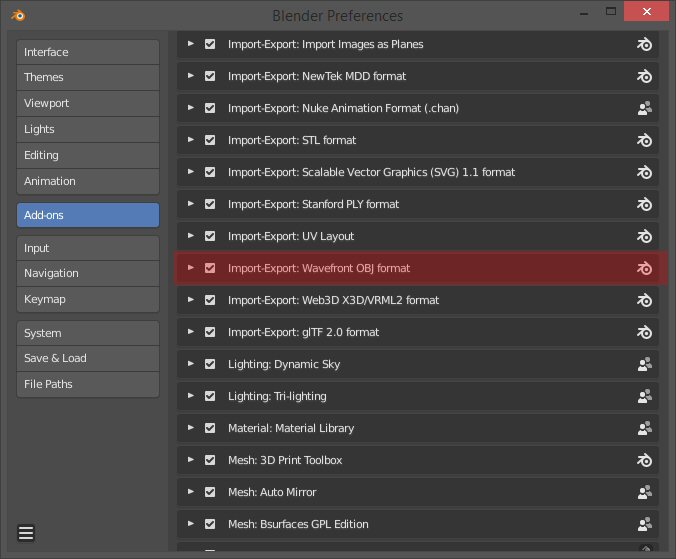The height and width of the screenshot is (559, 676).
Task: Click Blender icon on Stanford PLY format row
Action: pyautogui.click(x=644, y=204)
